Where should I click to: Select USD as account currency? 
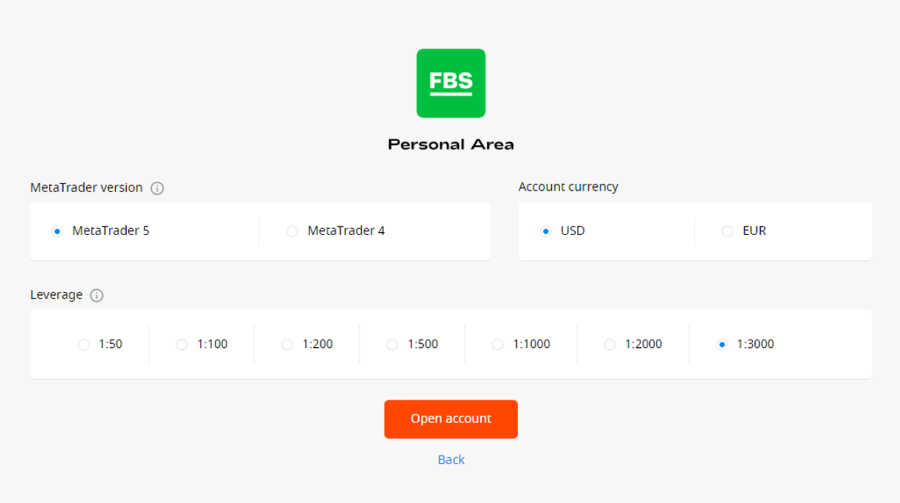point(545,231)
